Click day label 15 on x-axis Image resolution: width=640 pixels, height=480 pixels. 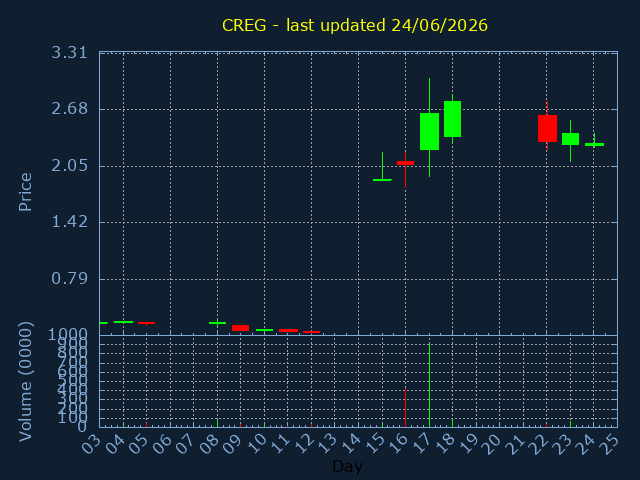374,444
